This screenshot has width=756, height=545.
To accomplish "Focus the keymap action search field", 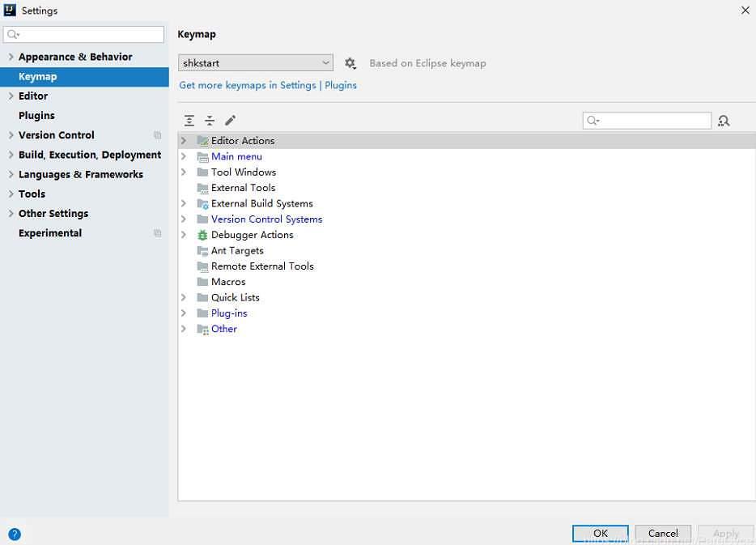I will pyautogui.click(x=647, y=121).
